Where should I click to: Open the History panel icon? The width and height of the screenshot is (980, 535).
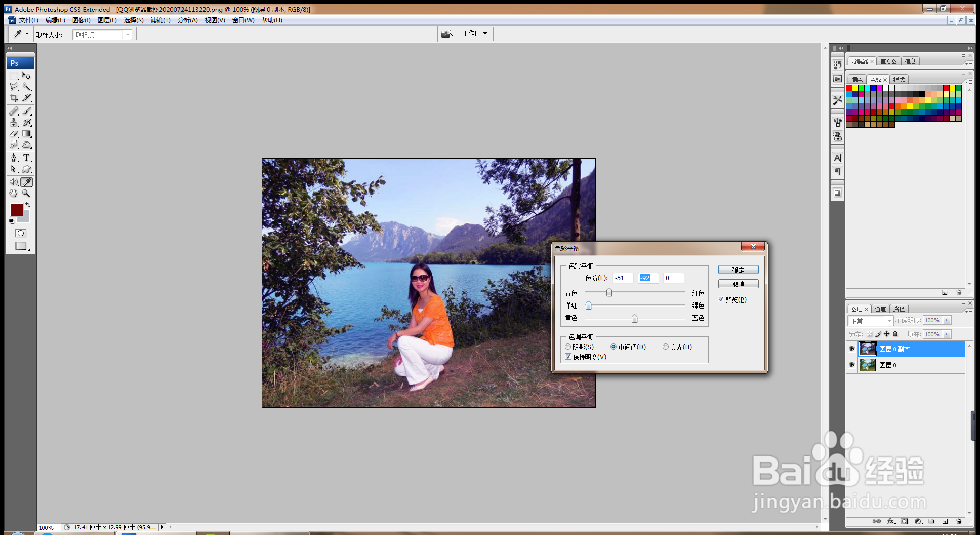click(x=838, y=65)
